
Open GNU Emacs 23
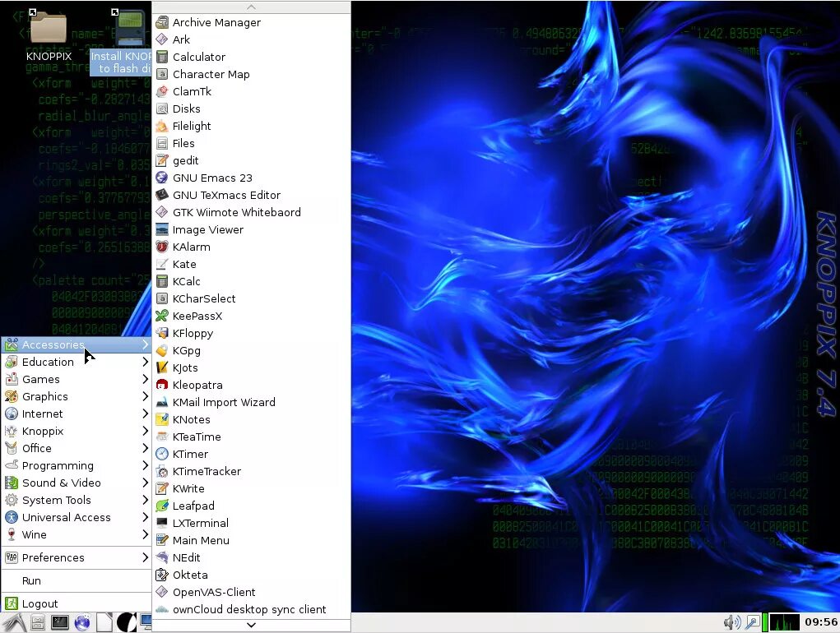[251, 178]
